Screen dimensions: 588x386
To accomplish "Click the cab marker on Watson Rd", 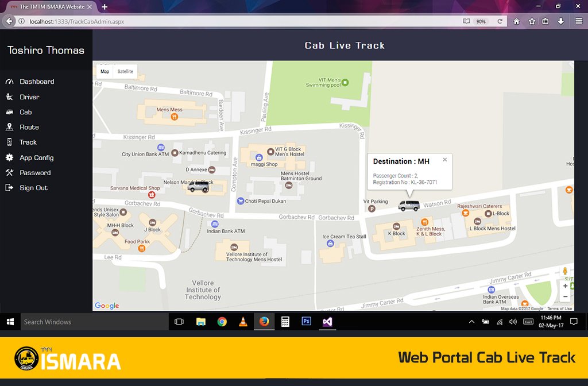I will 409,205.
